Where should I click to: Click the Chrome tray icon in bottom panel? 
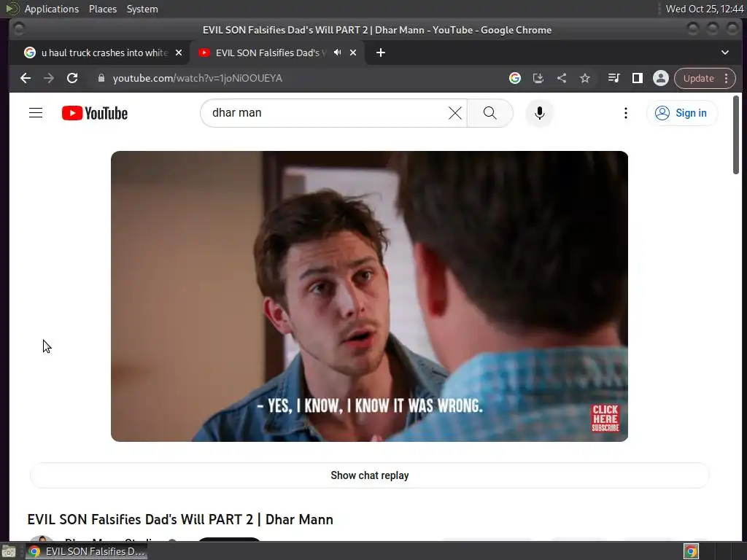[x=692, y=551]
